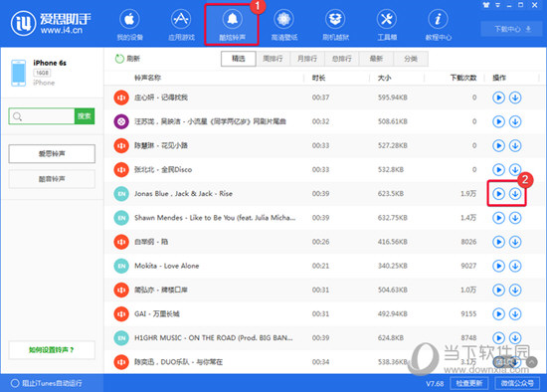
Task: Play the GAI - 万里长城 ringtone
Action: coord(499,314)
